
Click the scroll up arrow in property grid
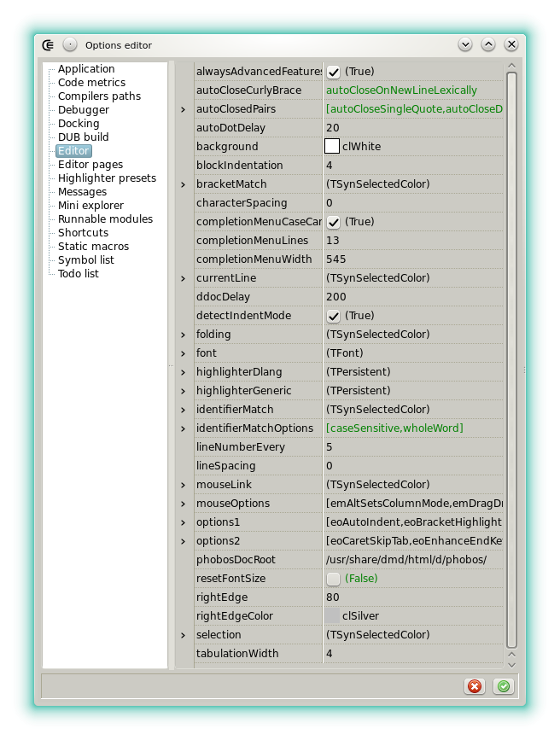point(511,65)
